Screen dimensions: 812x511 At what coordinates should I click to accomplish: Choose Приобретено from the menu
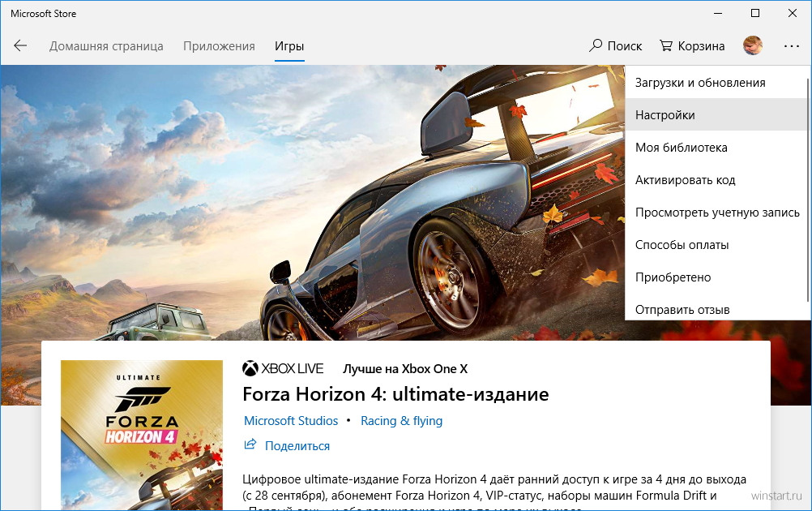tap(716, 277)
